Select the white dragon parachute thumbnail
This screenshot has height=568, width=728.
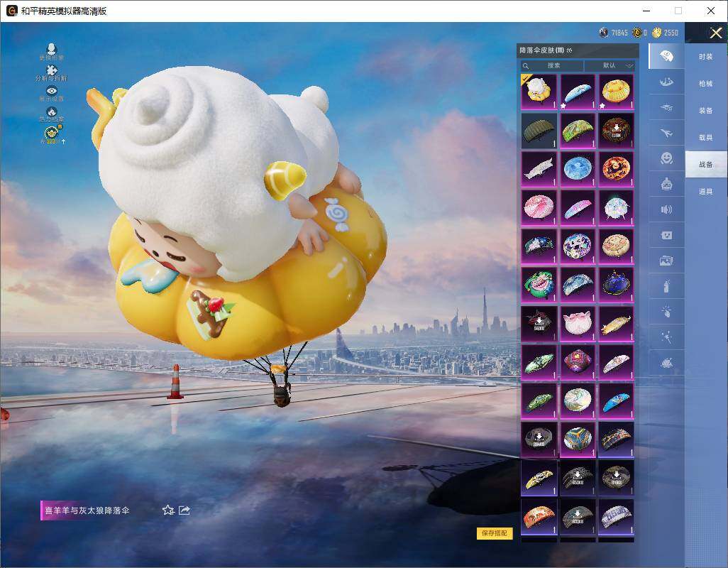tap(539, 169)
